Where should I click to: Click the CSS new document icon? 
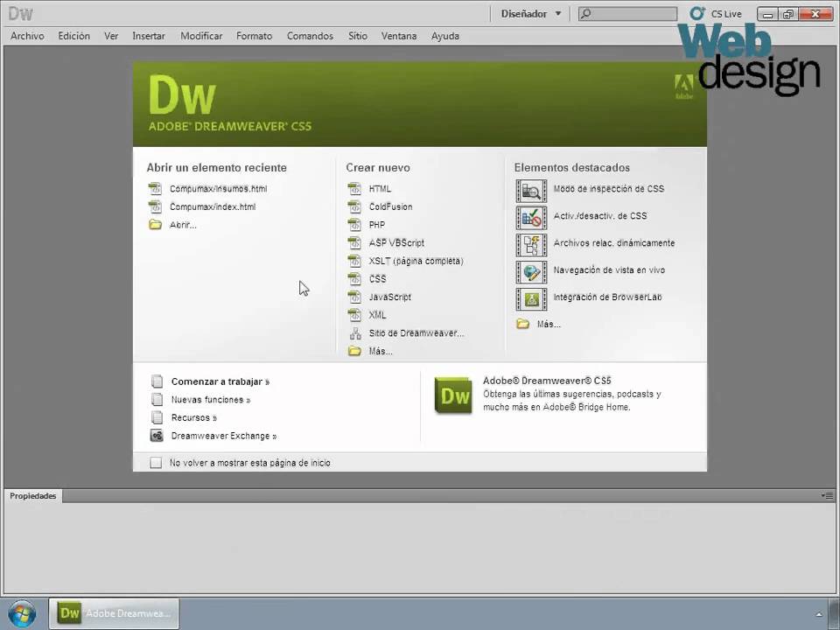[x=354, y=278]
